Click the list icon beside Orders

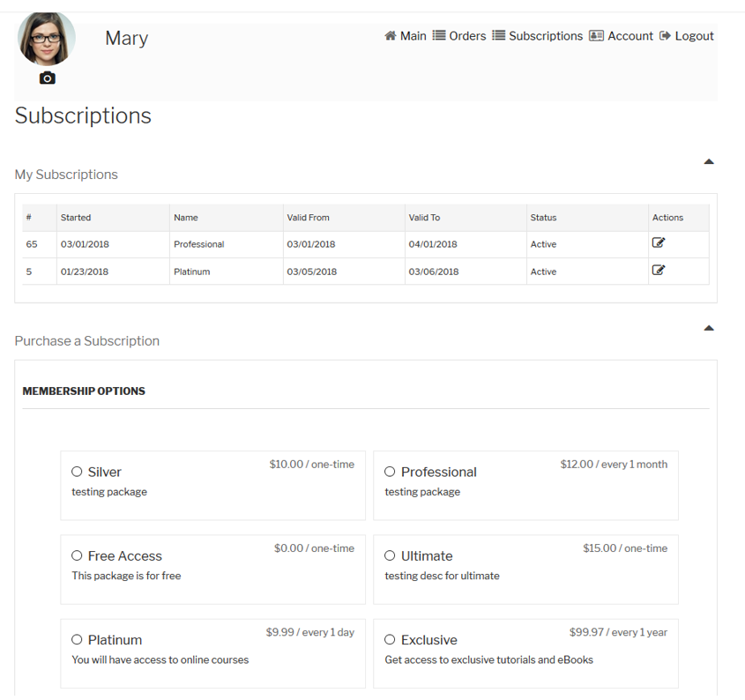pos(439,36)
